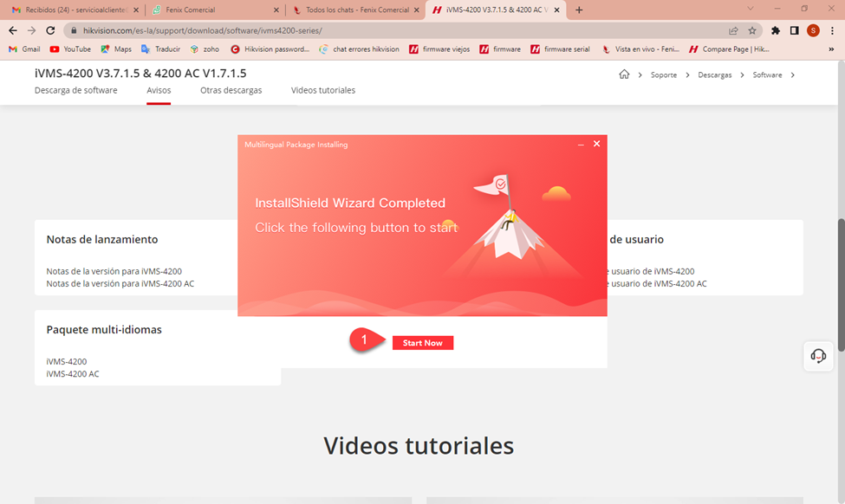Open Vista en vivo bookmark
Viewport: 845px width, 504px height.
tap(640, 49)
